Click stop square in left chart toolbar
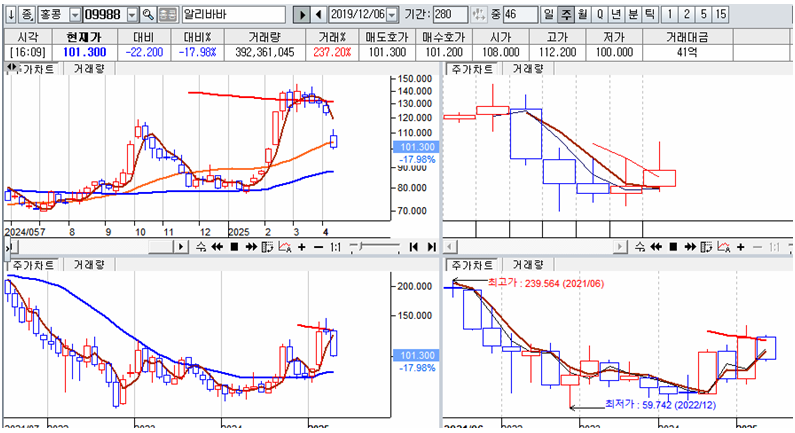Viewport: 795px width, 433px height. tap(234, 247)
